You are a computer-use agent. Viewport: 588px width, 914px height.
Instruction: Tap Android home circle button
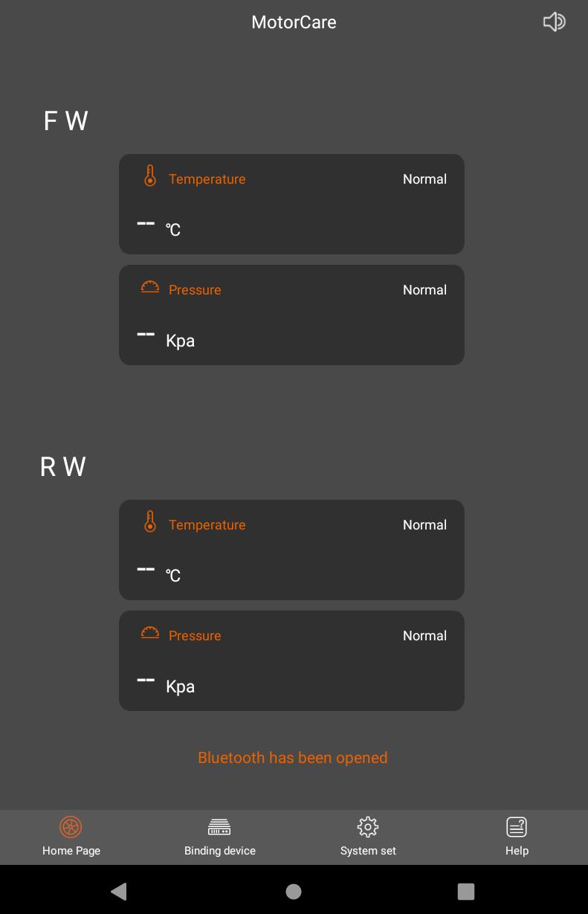(294, 891)
